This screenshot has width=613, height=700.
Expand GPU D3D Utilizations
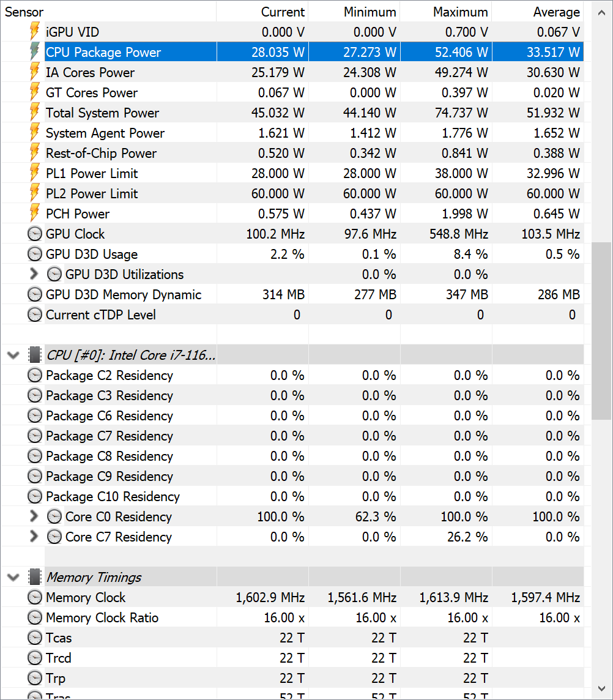[34, 274]
